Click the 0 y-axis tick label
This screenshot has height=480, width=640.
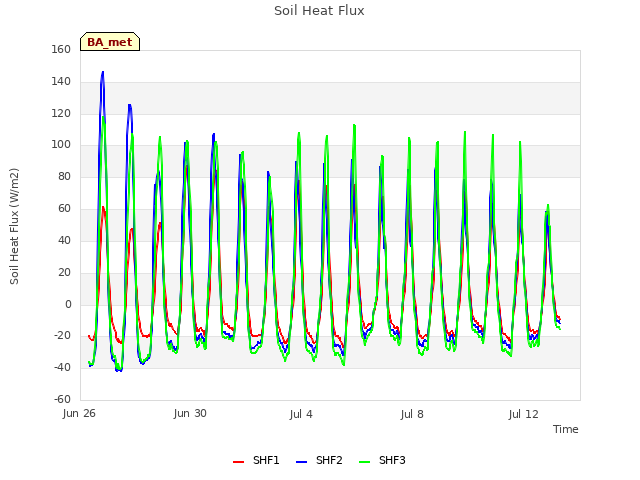pyautogui.click(x=68, y=304)
